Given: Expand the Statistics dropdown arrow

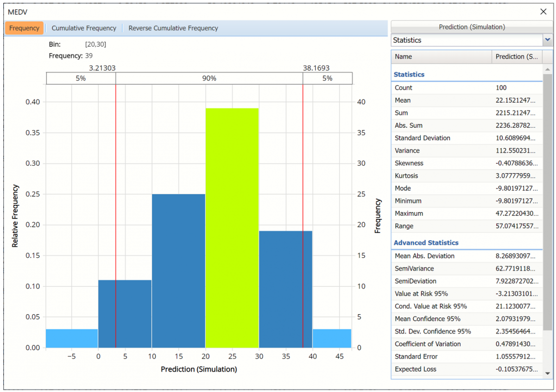Looking at the screenshot, I should pos(548,40).
